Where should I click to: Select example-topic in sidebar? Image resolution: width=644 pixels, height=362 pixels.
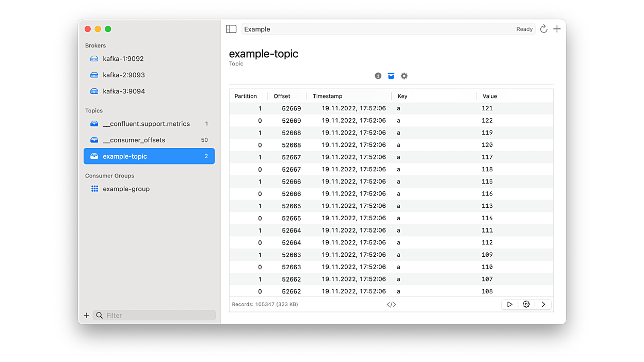149,156
